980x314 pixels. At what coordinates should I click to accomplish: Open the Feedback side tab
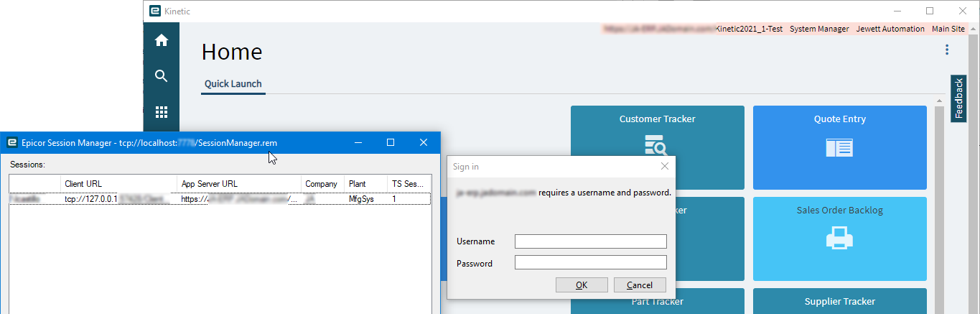coord(958,98)
